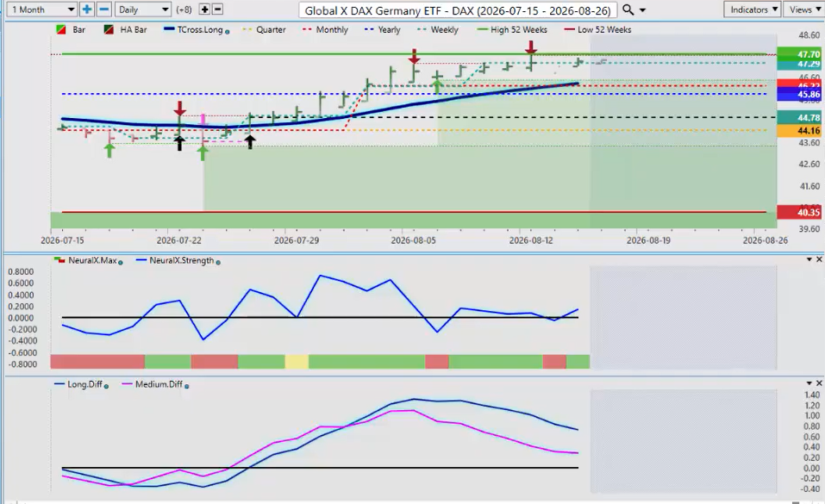Click the 44.16 Quarter price label
Image resolution: width=825 pixels, height=504 pixels.
coord(798,130)
